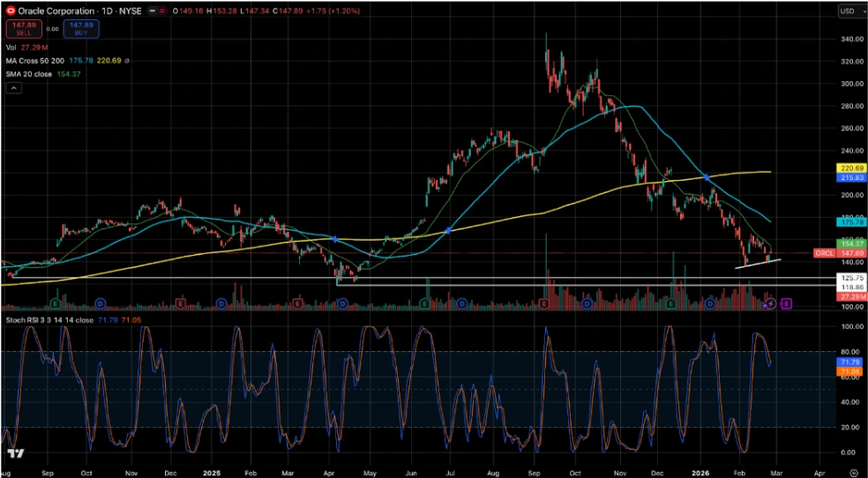The image size is (868, 478).
Task: Click the purple lightning bolt event icon
Action: click(x=770, y=303)
